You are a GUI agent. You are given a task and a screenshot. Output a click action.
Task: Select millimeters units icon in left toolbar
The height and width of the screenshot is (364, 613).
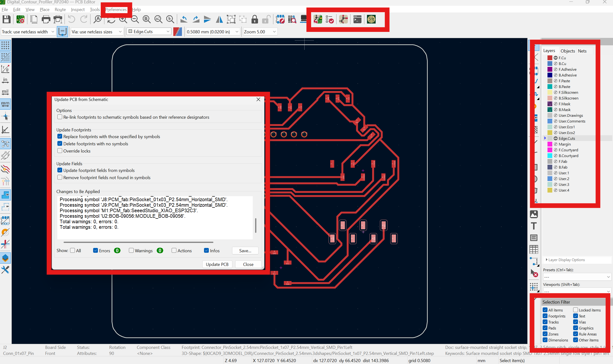coord(6,104)
